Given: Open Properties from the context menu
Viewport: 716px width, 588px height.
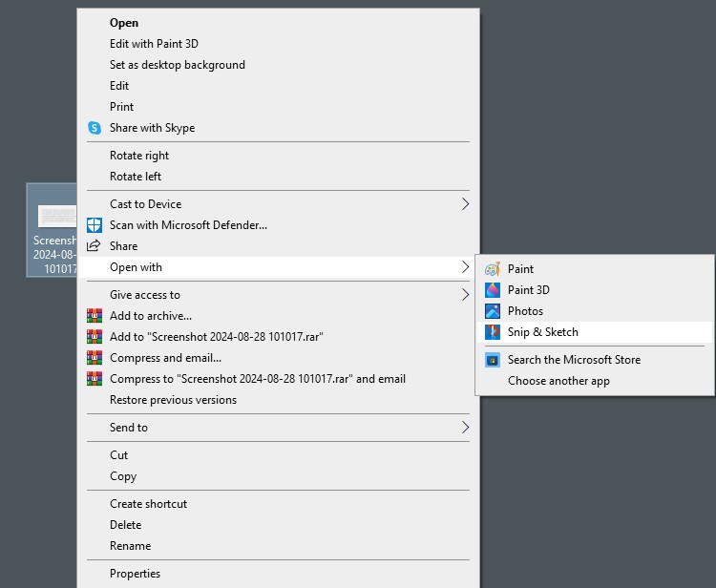Looking at the screenshot, I should pos(278,574).
